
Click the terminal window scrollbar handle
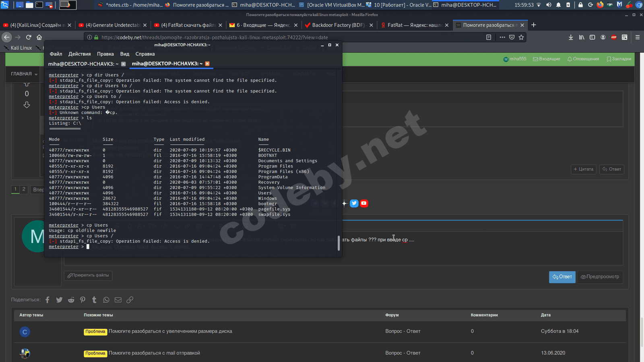(339, 243)
